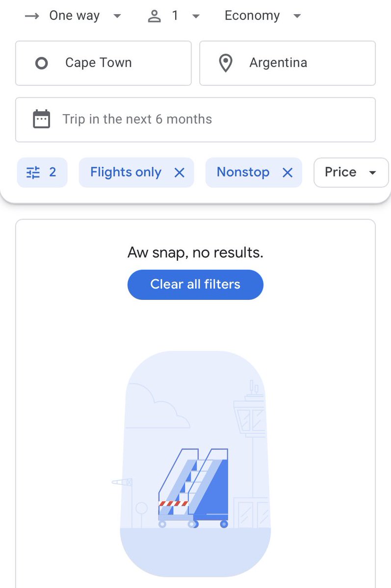Expand the Economy cabin class dropdown
The image size is (391, 588).
pyautogui.click(x=262, y=16)
